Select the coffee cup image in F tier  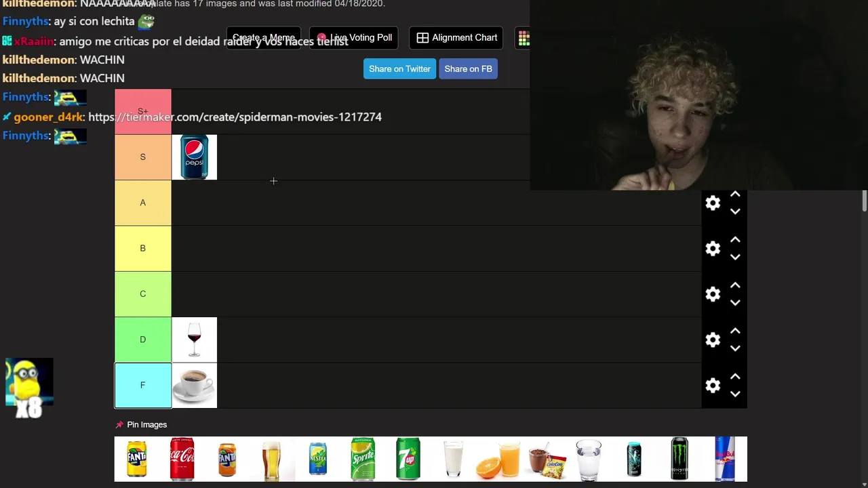tap(194, 385)
